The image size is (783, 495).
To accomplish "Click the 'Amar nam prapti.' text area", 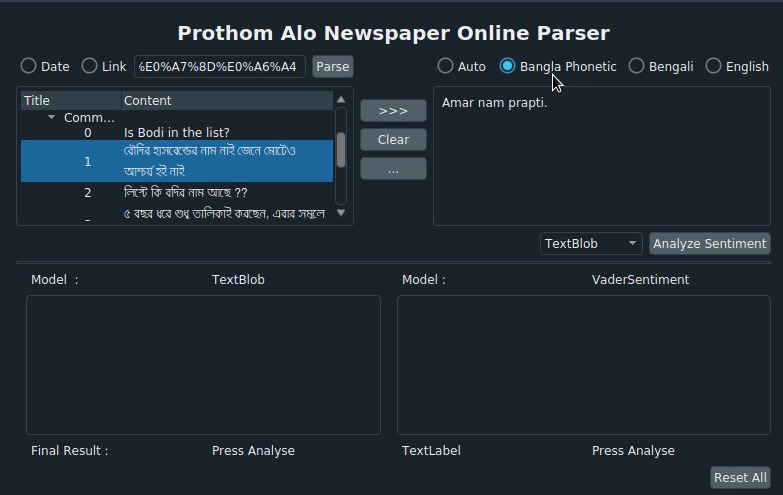I will [602, 156].
